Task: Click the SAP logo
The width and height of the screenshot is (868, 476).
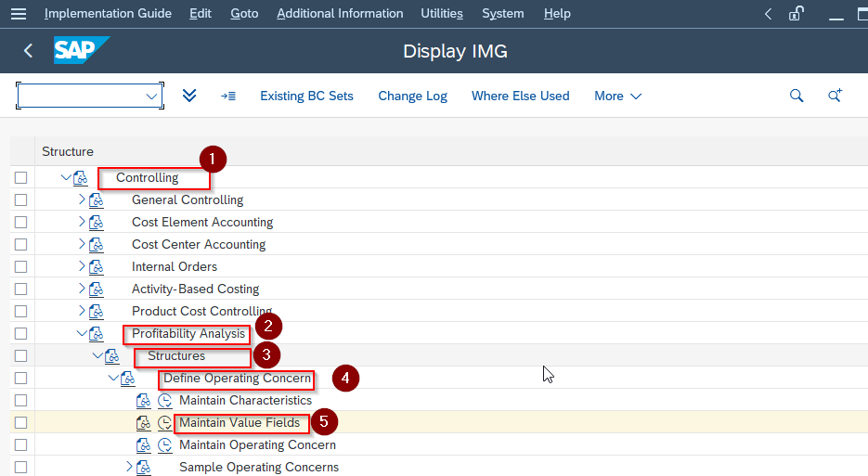Action: click(x=82, y=50)
